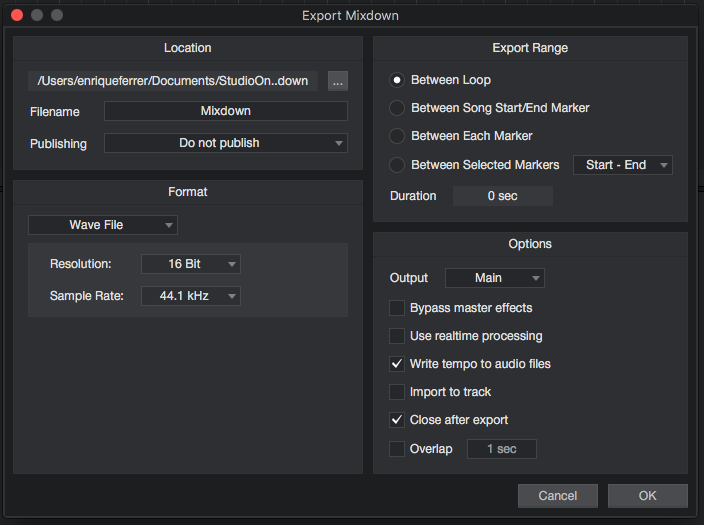The height and width of the screenshot is (525, 704).
Task: Choose Between Song Start/End Marker option
Action: [397, 108]
